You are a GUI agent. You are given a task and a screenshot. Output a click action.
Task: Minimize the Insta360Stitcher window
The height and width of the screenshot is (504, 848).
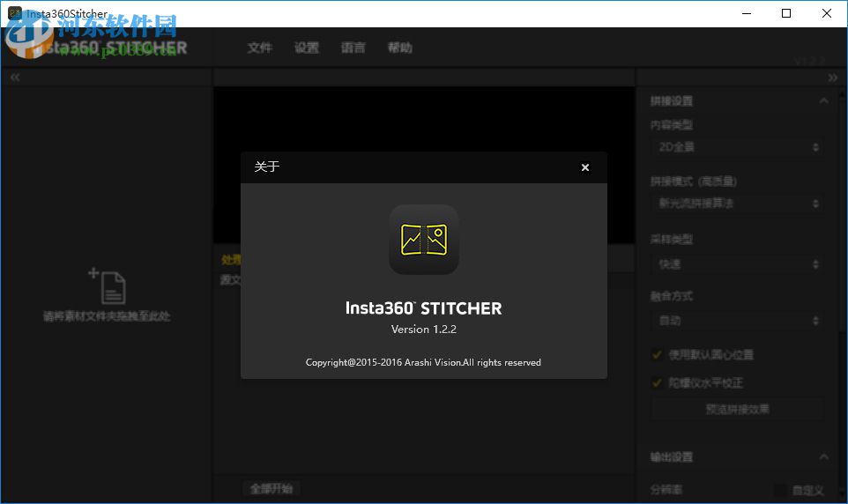[747, 13]
